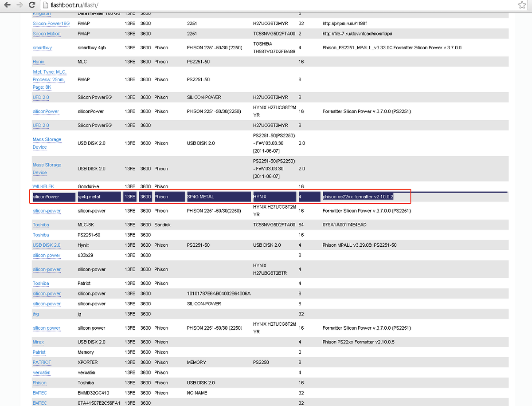
Task: Click the 079A1A00174E4EAD cell
Action: point(344,225)
